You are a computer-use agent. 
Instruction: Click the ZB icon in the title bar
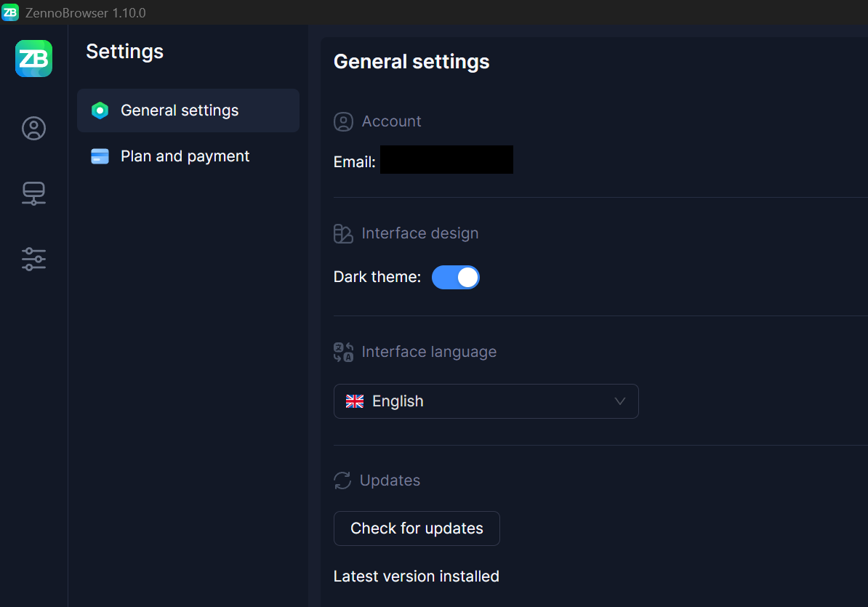(x=10, y=12)
